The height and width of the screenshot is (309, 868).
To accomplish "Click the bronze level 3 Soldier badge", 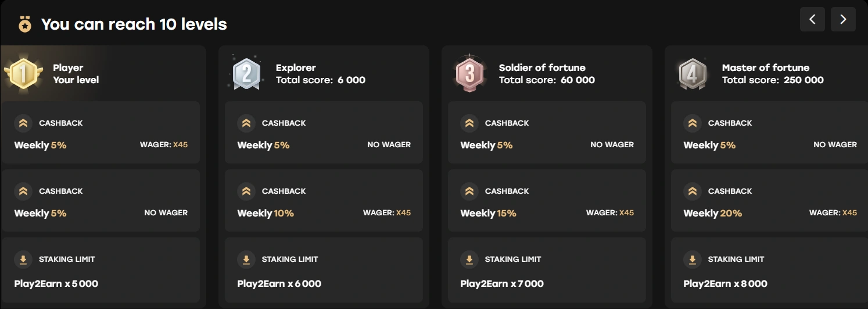I will 469,74.
